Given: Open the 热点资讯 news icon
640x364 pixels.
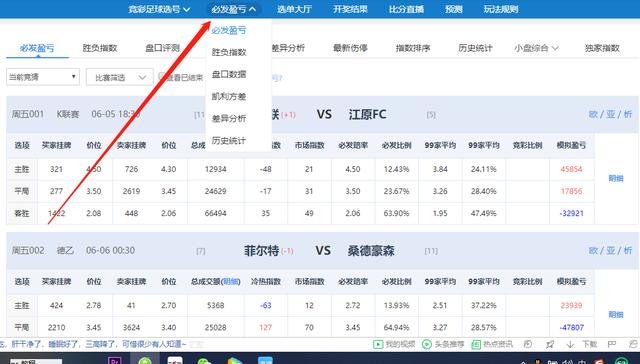Looking at the screenshot, I should tap(476, 344).
